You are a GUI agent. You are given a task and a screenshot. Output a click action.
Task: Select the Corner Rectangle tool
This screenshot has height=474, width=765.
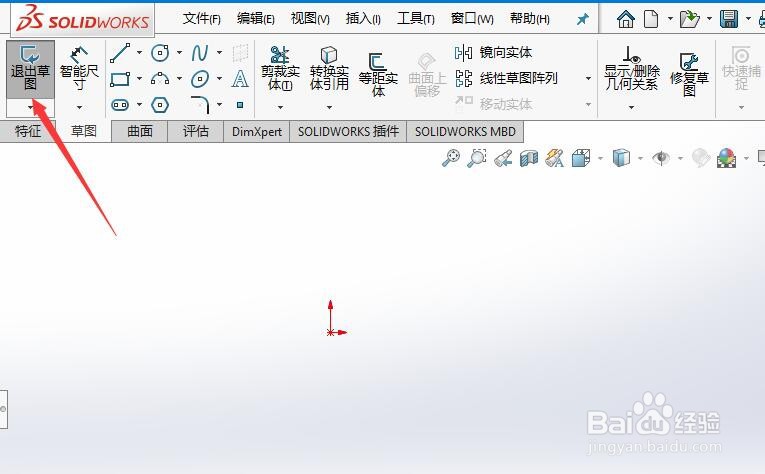(x=120, y=79)
